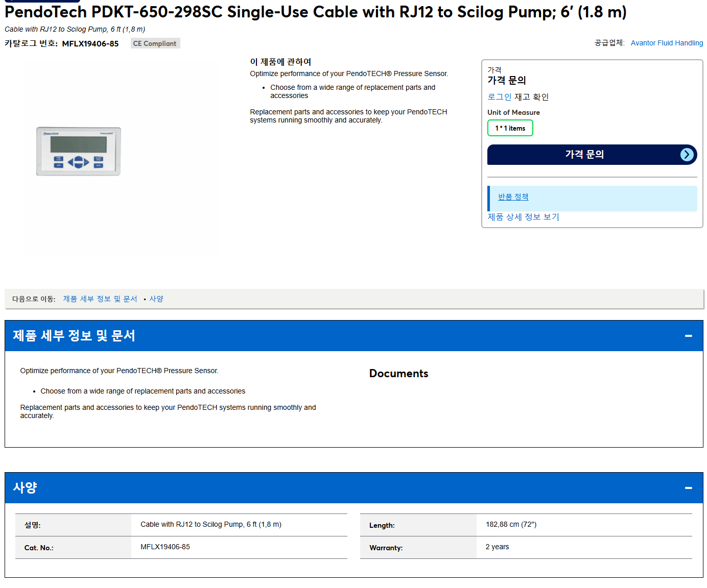Click the 이 제품에 관하여 heading
Viewport: 707px width, 588px height.
(x=280, y=62)
